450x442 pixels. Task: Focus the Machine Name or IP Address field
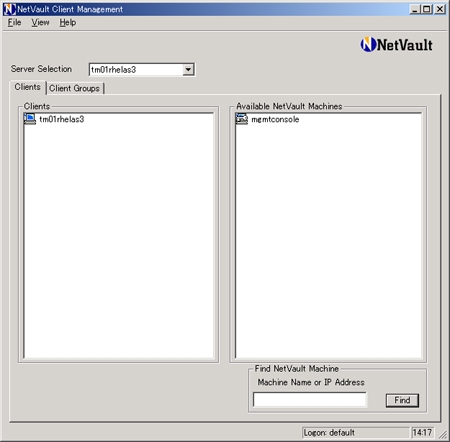pyautogui.click(x=310, y=399)
